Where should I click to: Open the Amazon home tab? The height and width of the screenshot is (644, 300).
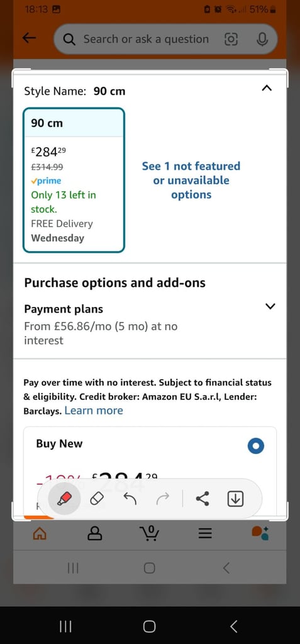click(40, 533)
